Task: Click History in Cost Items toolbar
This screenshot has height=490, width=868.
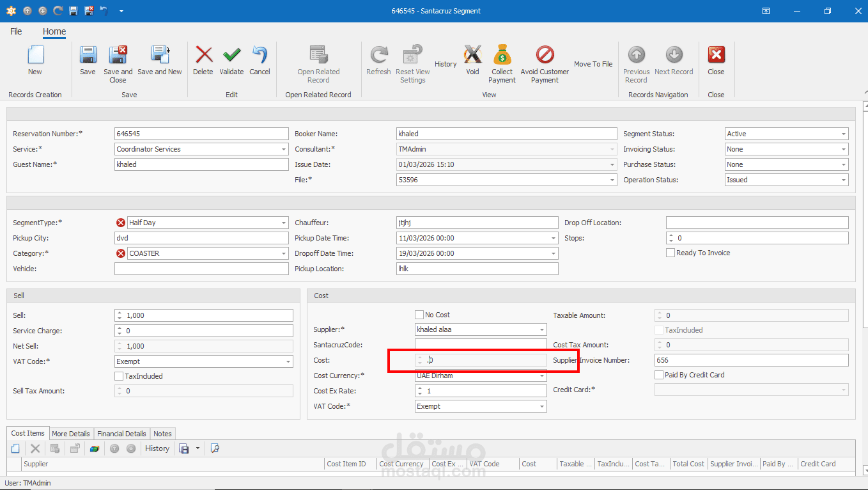Action: tap(157, 448)
